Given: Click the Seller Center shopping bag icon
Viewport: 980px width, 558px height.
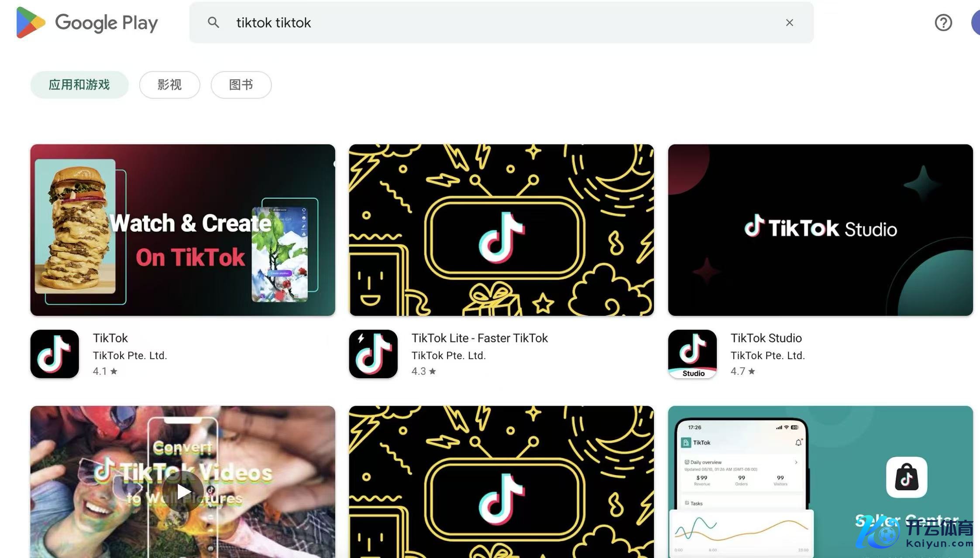Looking at the screenshot, I should pos(907,477).
